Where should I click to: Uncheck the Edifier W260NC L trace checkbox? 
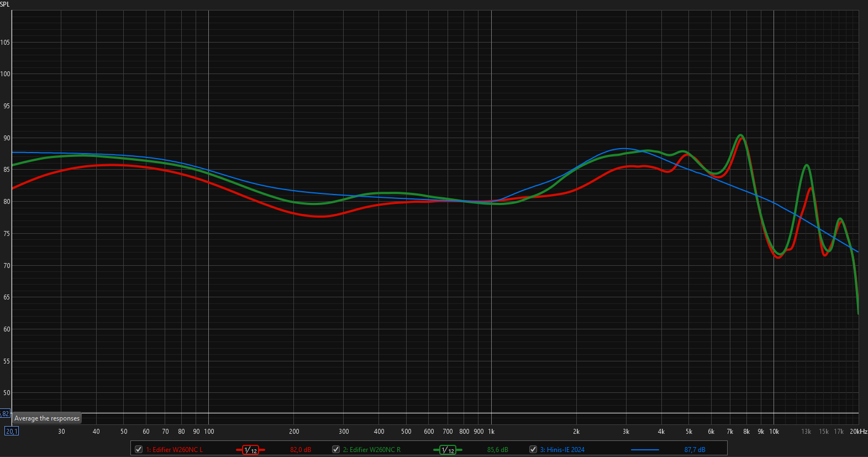139,449
